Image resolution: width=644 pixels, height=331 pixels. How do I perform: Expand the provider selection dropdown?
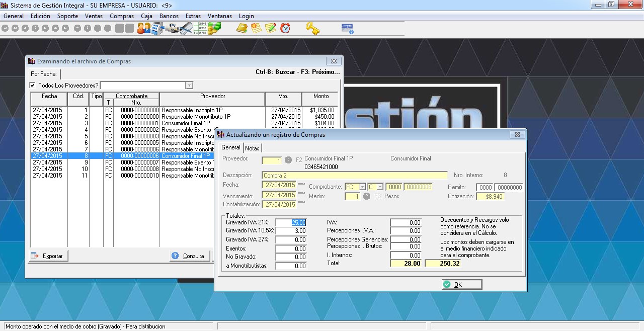coord(189,86)
